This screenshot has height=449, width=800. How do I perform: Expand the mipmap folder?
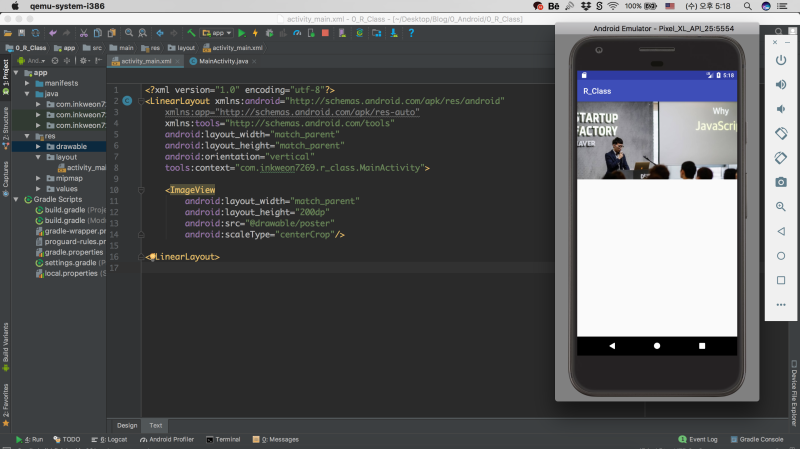(38, 179)
